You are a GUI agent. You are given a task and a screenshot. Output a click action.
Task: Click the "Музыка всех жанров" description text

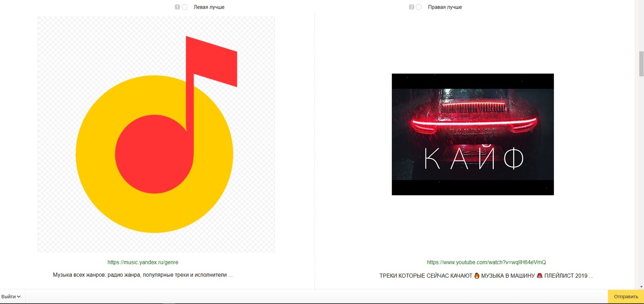pyautogui.click(x=143, y=275)
